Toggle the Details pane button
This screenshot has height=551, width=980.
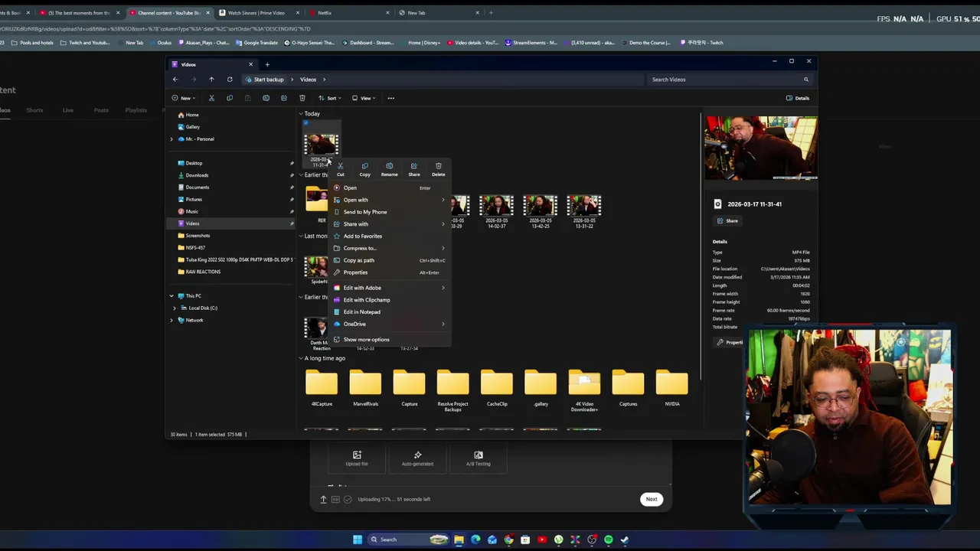(798, 98)
